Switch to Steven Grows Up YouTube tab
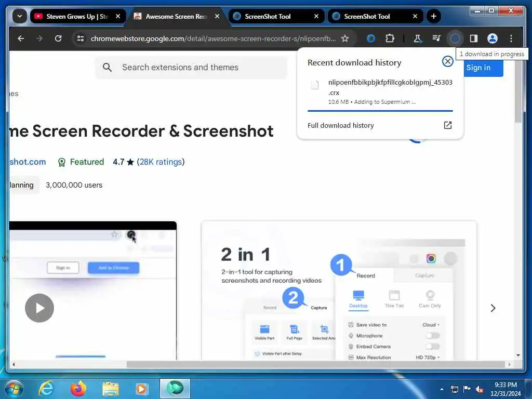532x399 pixels. tap(78, 16)
